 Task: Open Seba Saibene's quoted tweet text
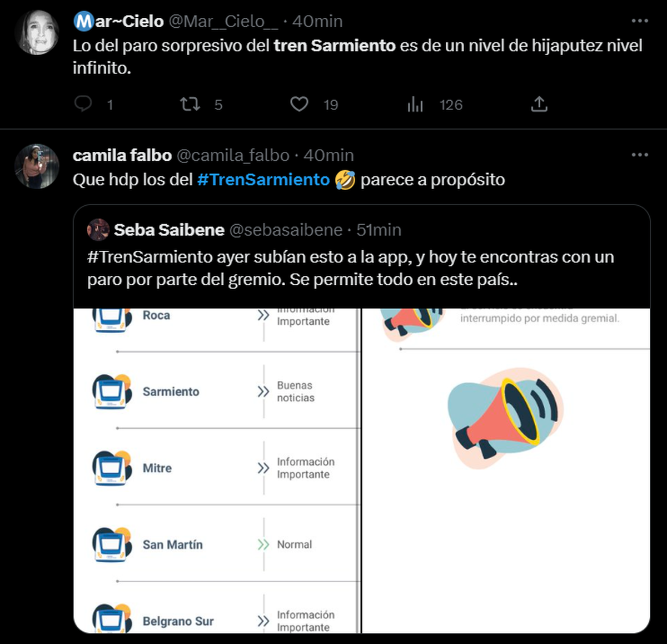(350, 268)
